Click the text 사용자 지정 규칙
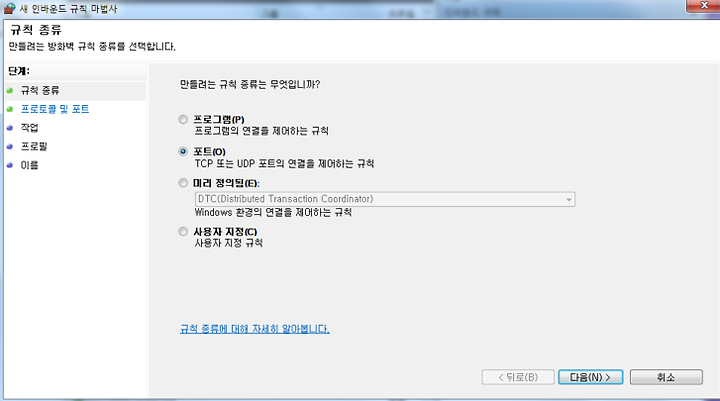Viewport: 720px width, 401px height. [x=229, y=243]
